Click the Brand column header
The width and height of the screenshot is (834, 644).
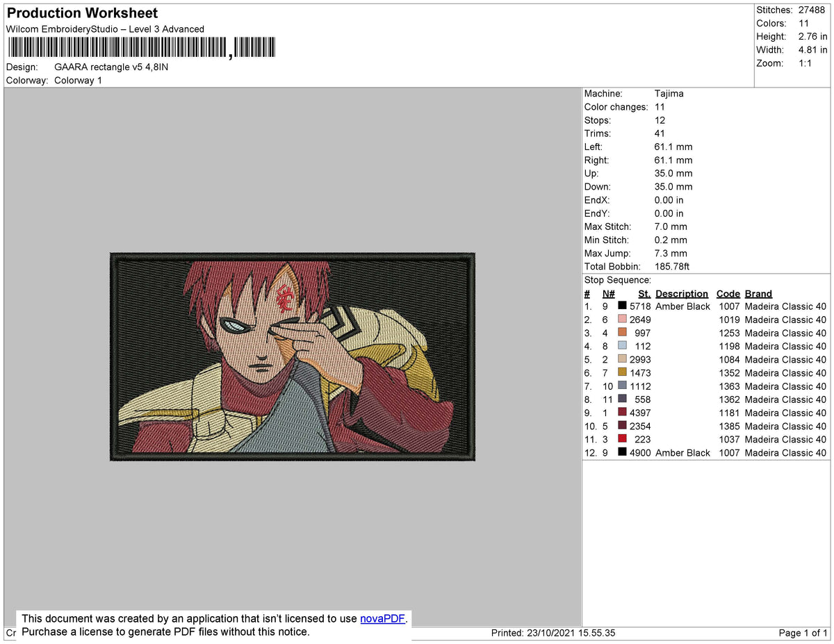point(758,293)
